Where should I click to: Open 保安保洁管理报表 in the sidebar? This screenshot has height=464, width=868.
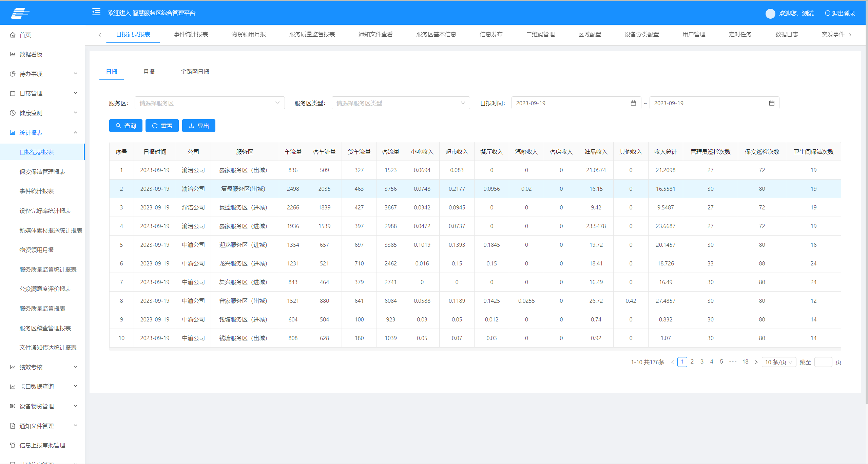[42, 172]
